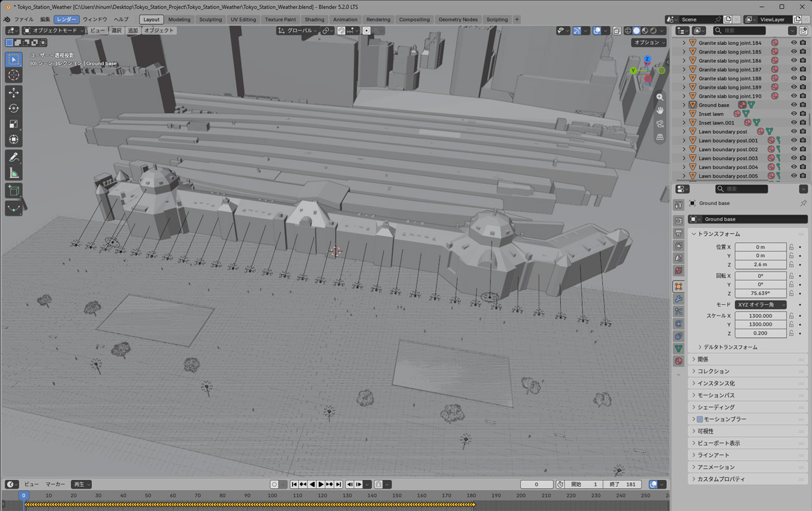Screen dimensions: 812x511
Task: Click the pan view hand gizmo
Action: [x=660, y=110]
